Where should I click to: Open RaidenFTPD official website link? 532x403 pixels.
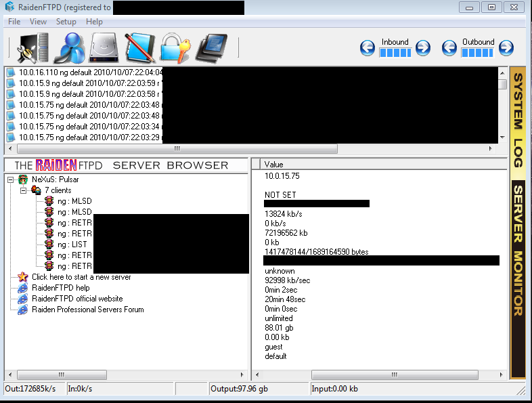click(x=76, y=299)
